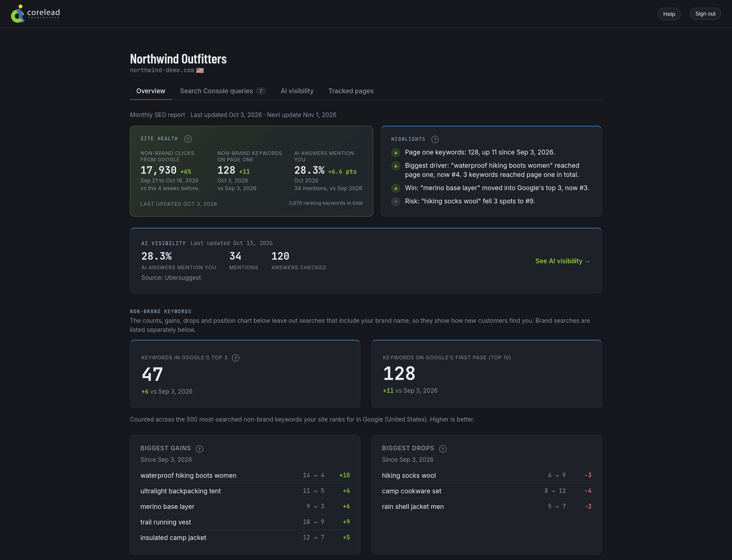Select the ultralight backpacking tent keyword
The height and width of the screenshot is (560, 732).
tap(180, 491)
